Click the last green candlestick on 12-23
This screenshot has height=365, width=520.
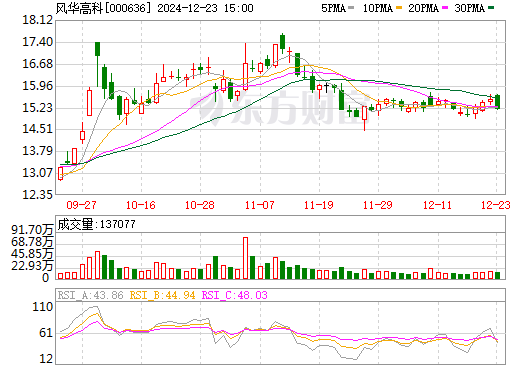[498, 102]
